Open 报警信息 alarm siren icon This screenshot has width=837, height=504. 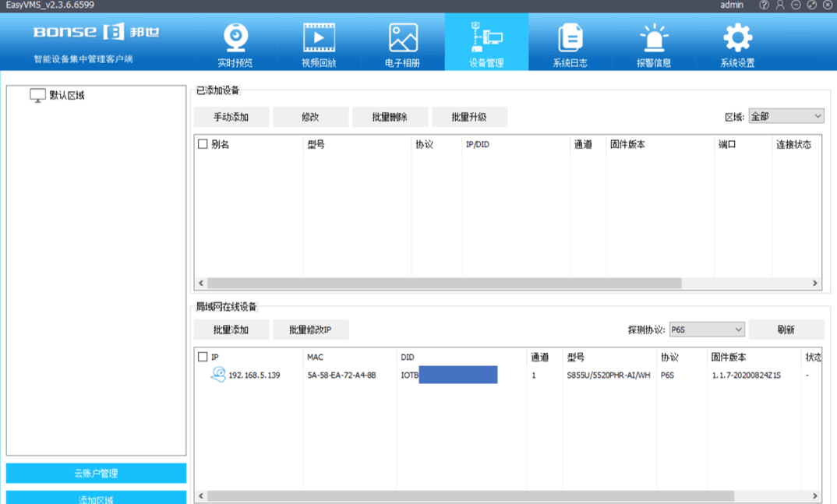[653, 37]
